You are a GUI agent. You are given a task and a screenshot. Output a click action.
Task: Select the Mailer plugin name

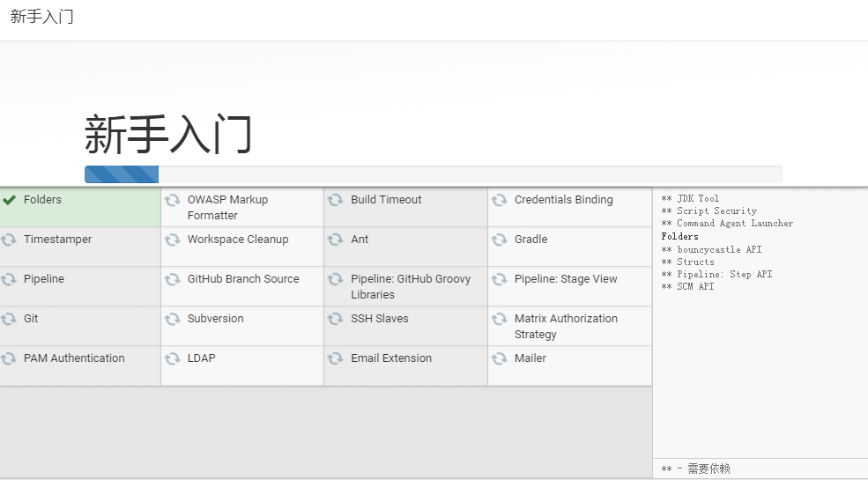(530, 358)
